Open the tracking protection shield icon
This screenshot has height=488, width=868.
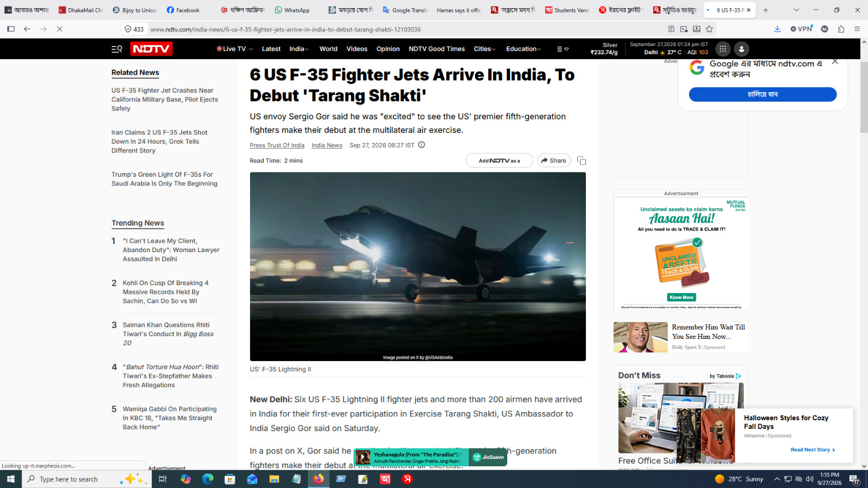click(128, 29)
